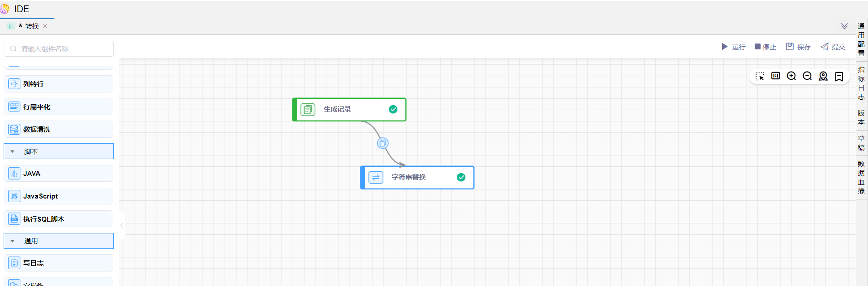868x286 pixels.
Task: Open the 通用配置 side tab
Action: click(x=861, y=39)
